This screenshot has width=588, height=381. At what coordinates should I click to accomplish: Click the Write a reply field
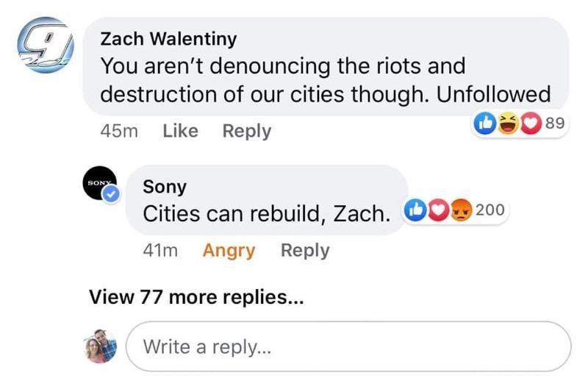pos(348,346)
